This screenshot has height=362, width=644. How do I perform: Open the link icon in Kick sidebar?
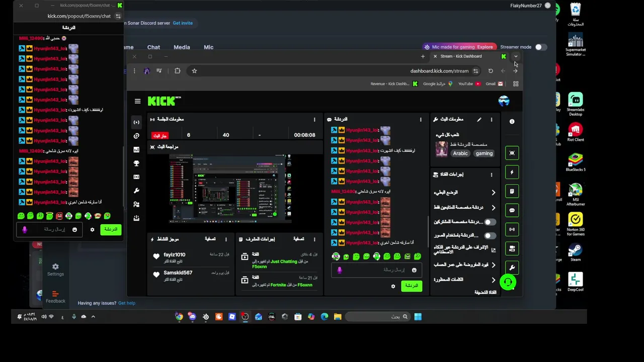[x=136, y=136]
